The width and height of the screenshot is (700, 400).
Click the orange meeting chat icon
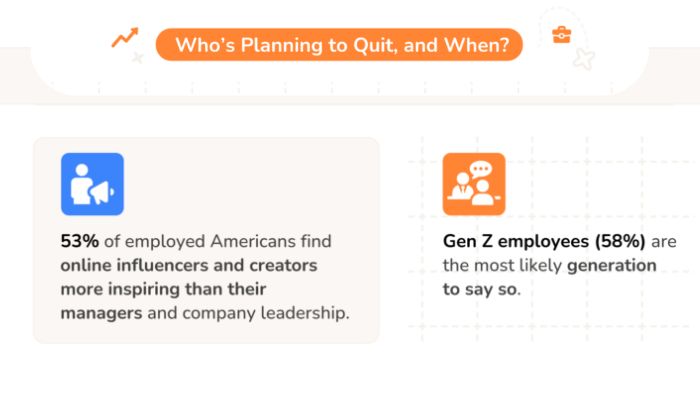click(x=474, y=184)
